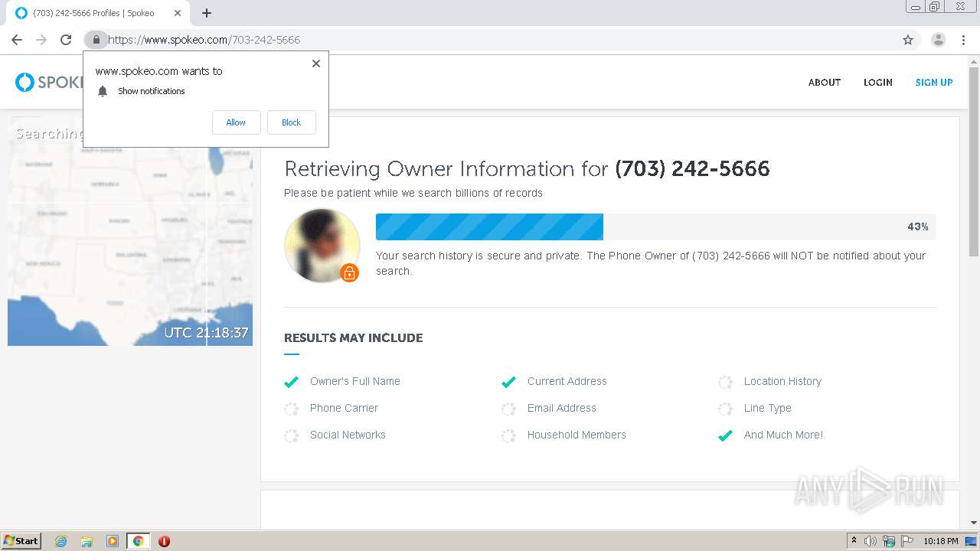Dismiss the notification permission popup
Image resolution: width=980 pixels, height=551 pixels.
pos(316,64)
